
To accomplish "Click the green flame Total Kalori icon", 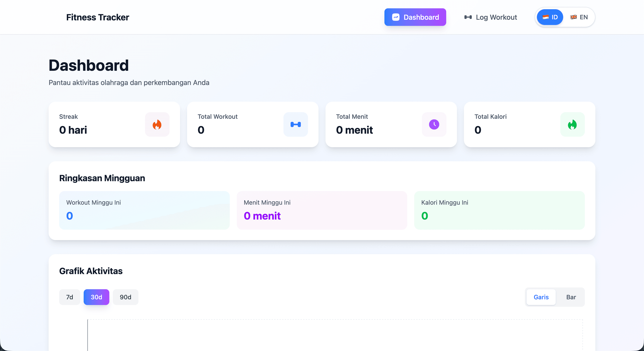I will point(572,124).
